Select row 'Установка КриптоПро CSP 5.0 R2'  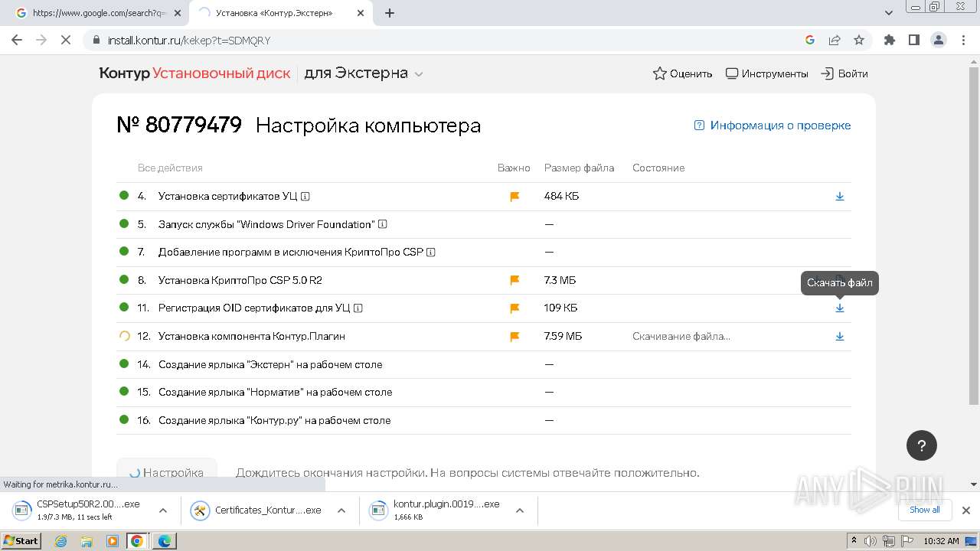click(x=483, y=280)
